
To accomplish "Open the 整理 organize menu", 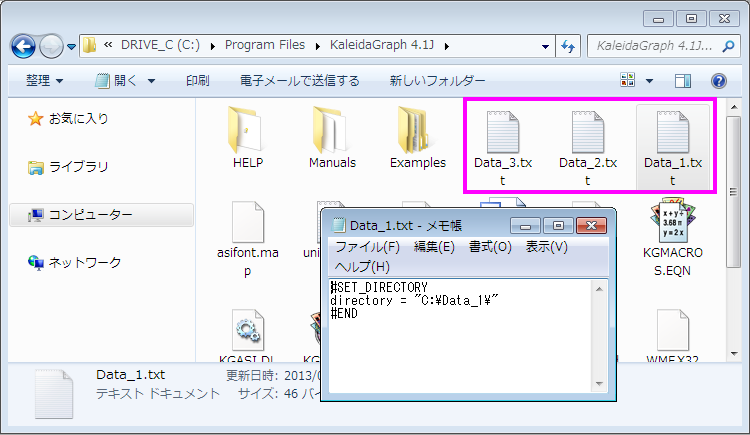I will 44,80.
